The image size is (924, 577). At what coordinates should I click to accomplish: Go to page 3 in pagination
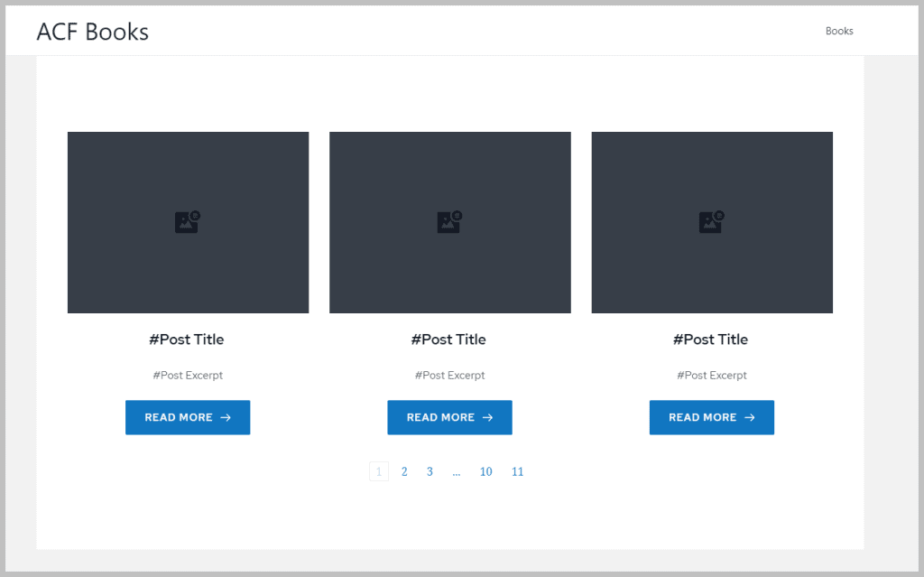430,471
